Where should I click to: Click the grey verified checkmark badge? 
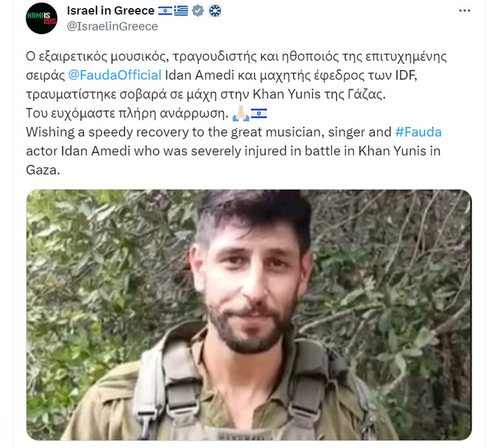tap(198, 11)
